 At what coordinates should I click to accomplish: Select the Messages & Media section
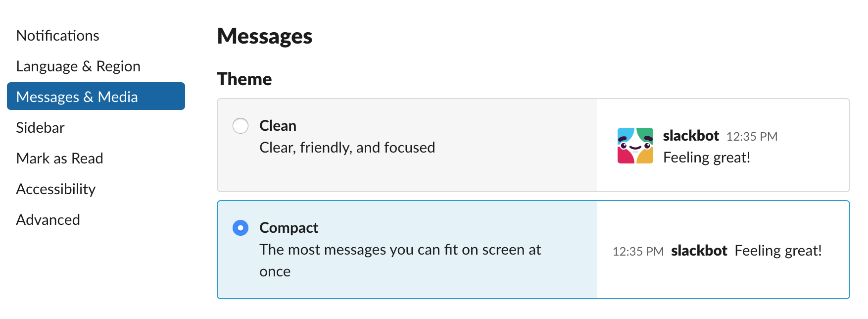77,97
